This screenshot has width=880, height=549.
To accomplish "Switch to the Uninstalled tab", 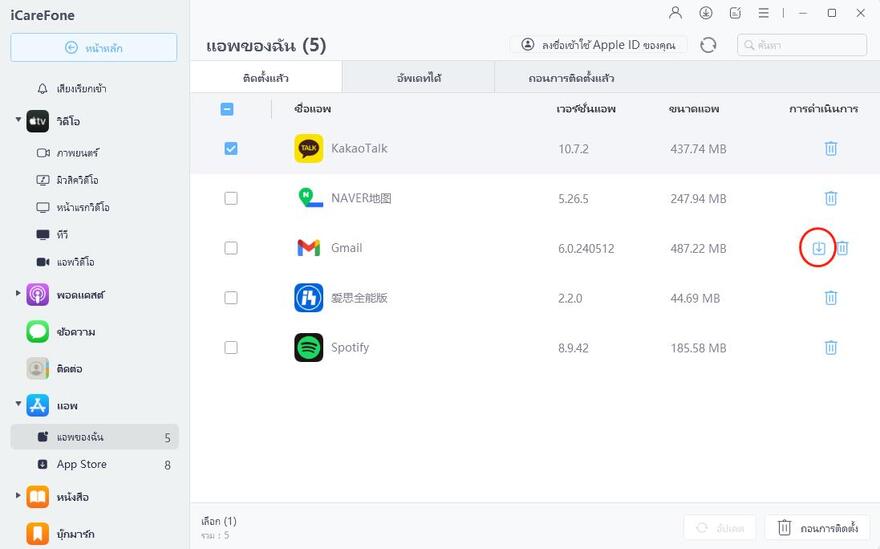I will pyautogui.click(x=571, y=77).
